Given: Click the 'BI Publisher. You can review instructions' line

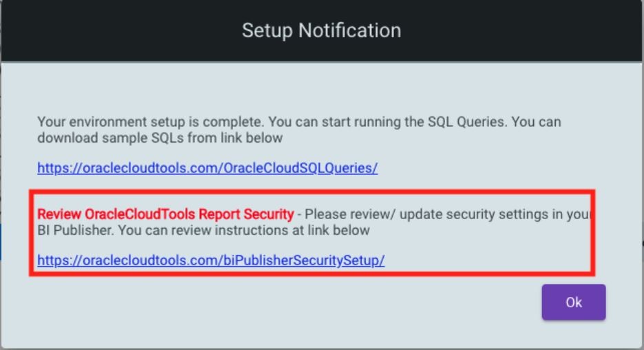Looking at the screenshot, I should 204,230.
